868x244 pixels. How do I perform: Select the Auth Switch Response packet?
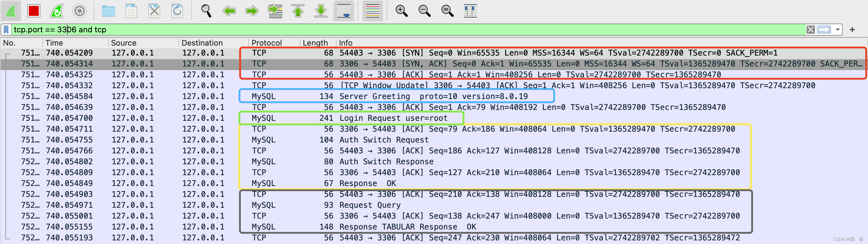(434, 162)
